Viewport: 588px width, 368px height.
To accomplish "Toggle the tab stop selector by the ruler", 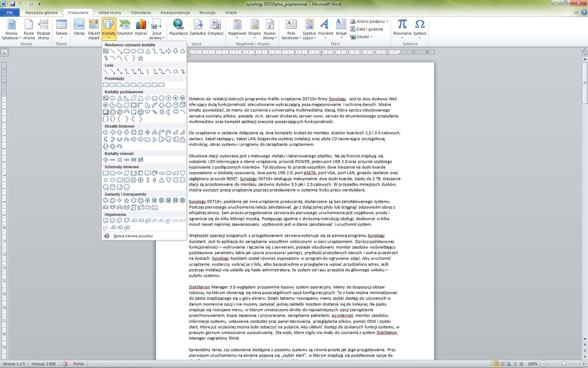I will pyautogui.click(x=4, y=53).
